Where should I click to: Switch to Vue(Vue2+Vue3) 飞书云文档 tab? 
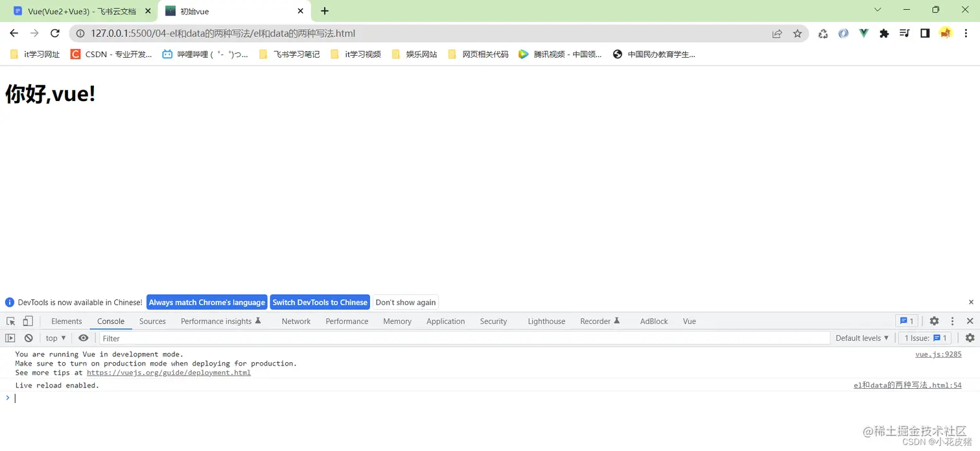pos(81,11)
